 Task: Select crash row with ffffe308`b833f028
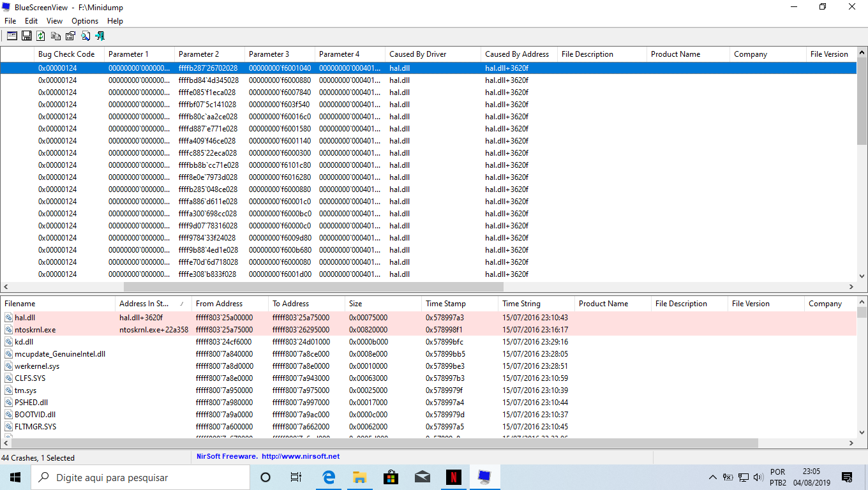[x=428, y=274]
